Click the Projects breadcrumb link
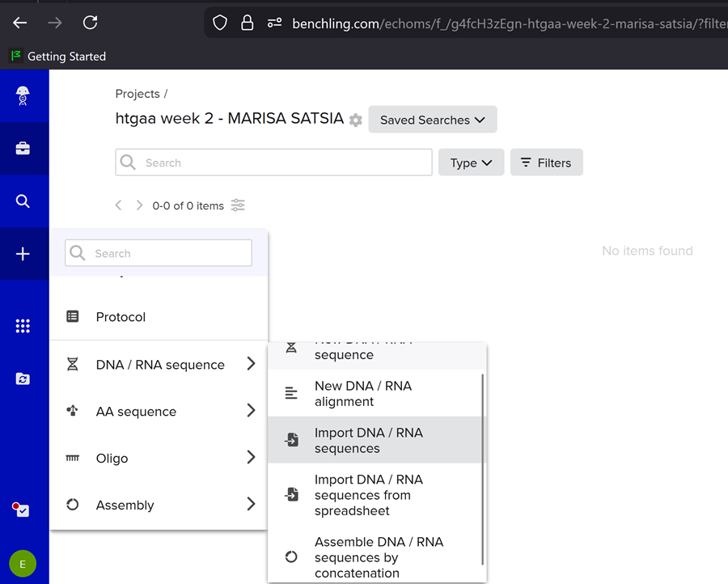The height and width of the screenshot is (584, 728). pos(138,94)
